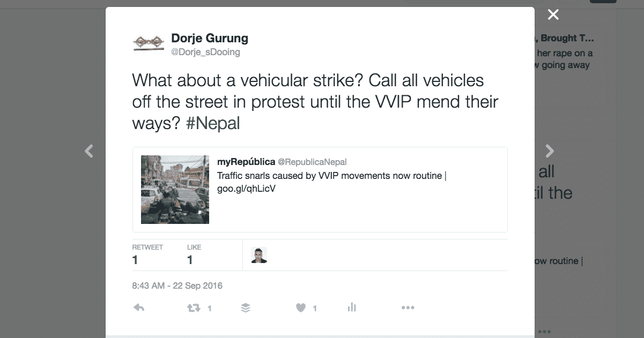Open the goo.gl/qhLicV link
The width and height of the screenshot is (644, 338).
246,189
